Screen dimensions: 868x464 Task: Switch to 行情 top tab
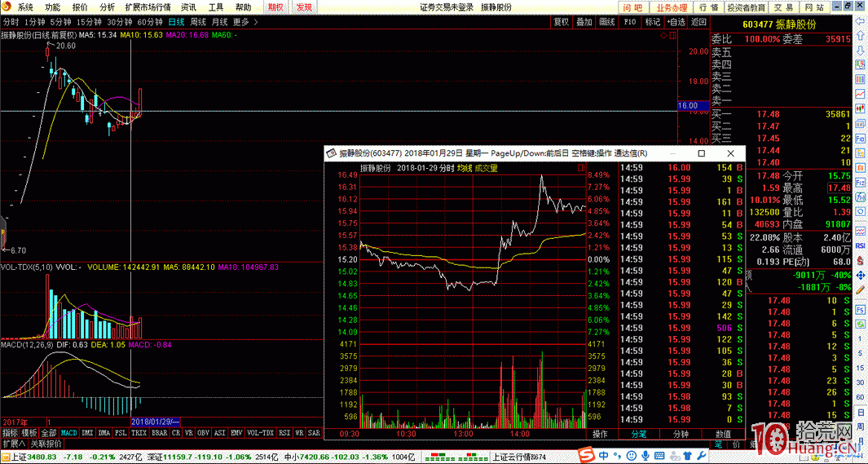(708, 7)
